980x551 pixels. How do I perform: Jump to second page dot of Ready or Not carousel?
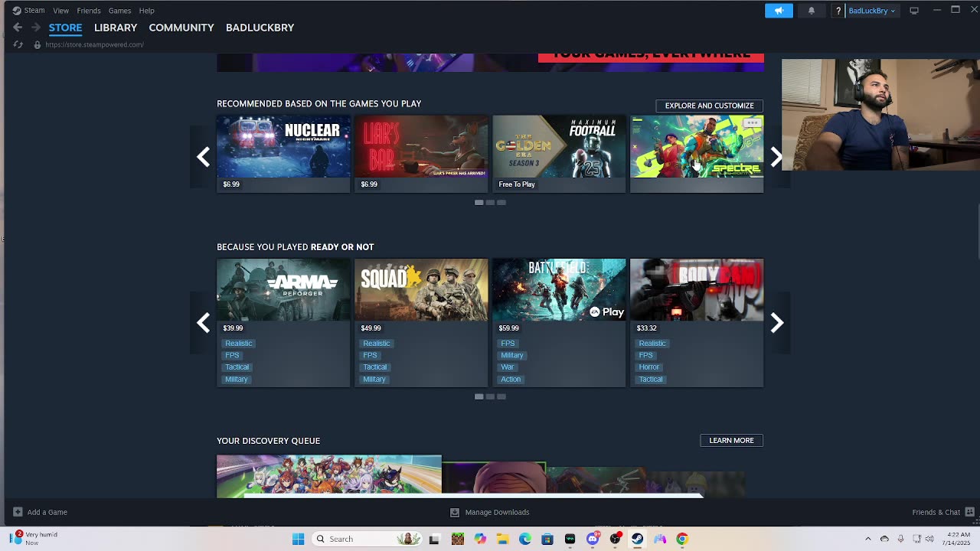point(490,396)
